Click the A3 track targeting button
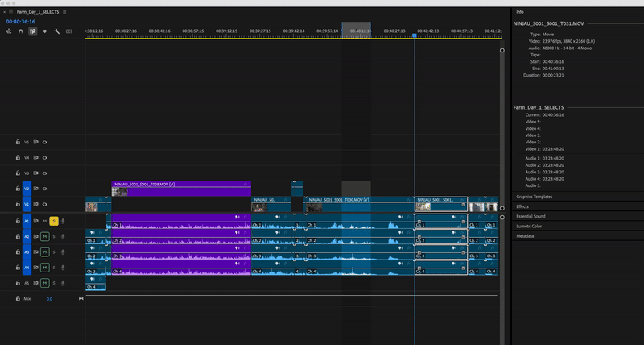 [27, 252]
